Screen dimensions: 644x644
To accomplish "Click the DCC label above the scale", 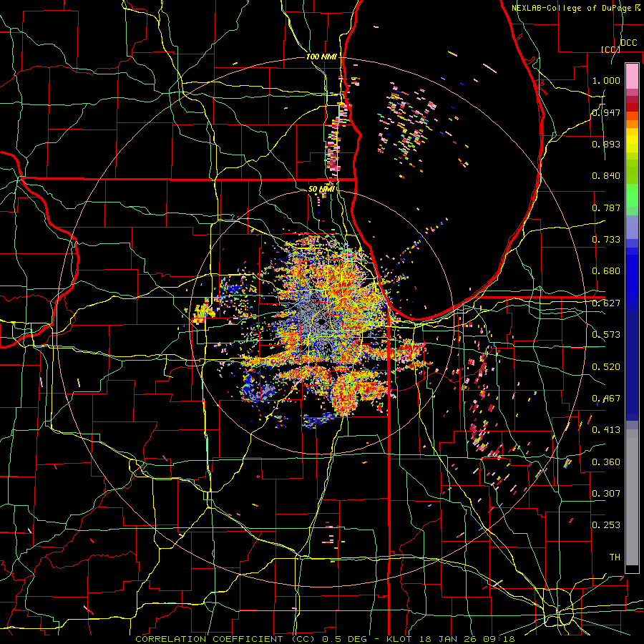I will point(629,42).
